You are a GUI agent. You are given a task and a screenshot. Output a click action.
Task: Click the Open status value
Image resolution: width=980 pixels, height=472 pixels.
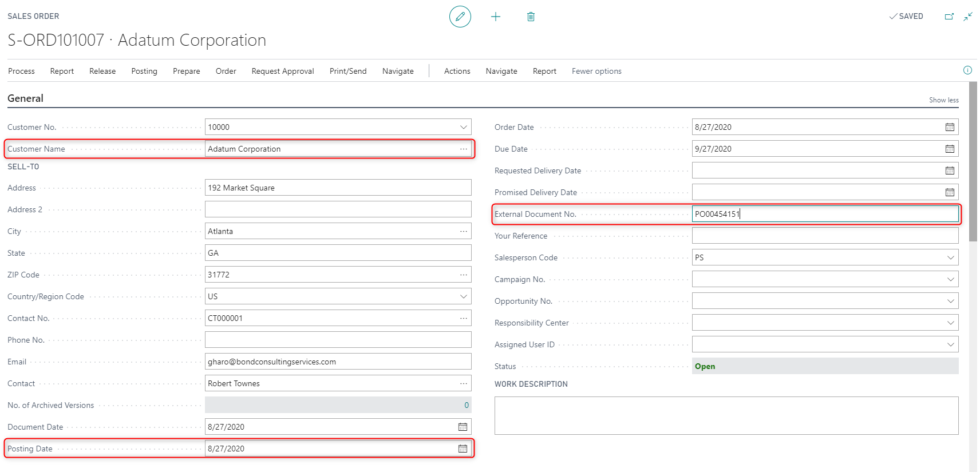705,366
